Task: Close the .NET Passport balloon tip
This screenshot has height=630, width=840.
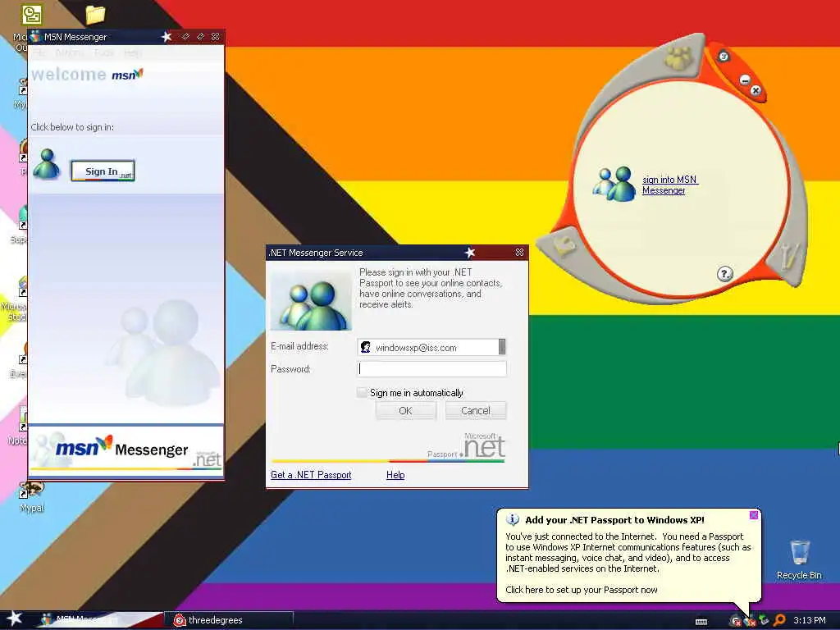Action: 754,515
